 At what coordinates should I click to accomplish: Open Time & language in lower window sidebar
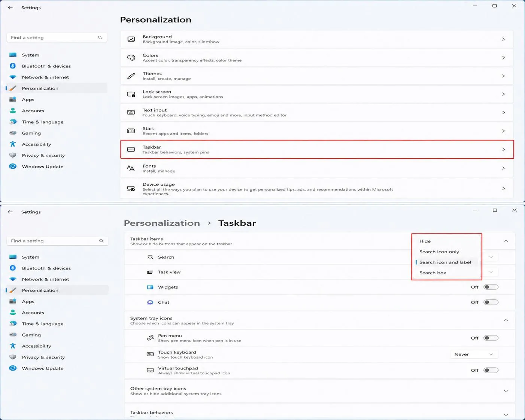point(57,324)
